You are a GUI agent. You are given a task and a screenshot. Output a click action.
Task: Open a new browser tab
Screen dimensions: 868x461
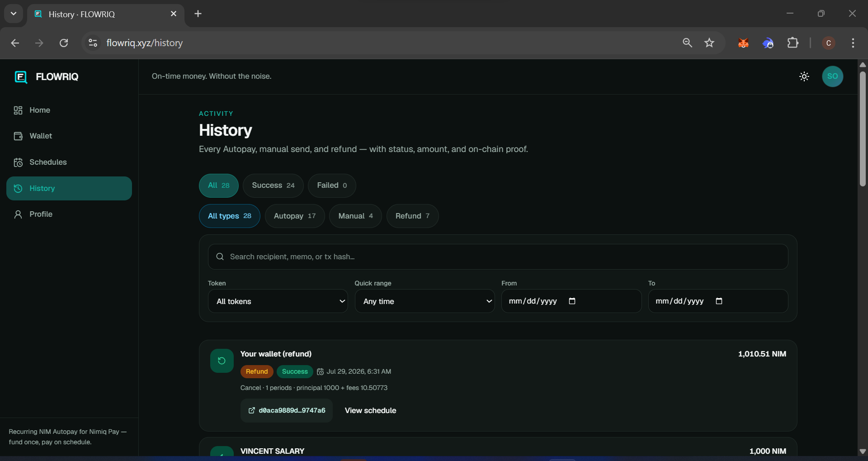point(198,14)
